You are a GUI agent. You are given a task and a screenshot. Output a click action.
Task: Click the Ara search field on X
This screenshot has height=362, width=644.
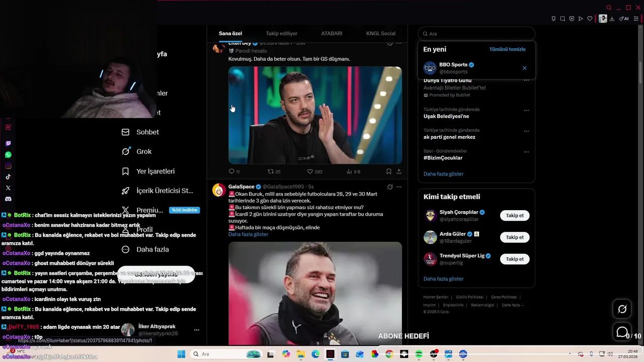coord(476,34)
